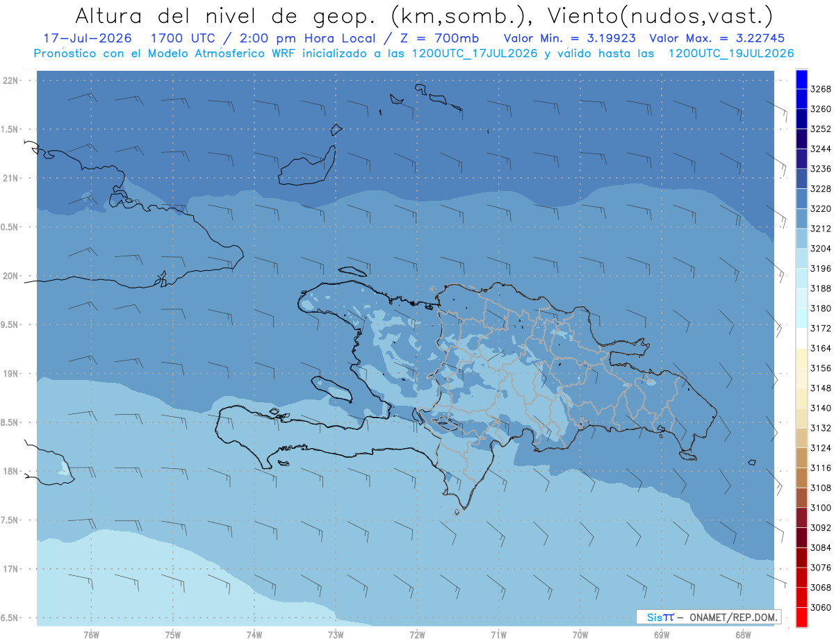
Task: Select the "3156" color scale value
Action: coord(821,368)
